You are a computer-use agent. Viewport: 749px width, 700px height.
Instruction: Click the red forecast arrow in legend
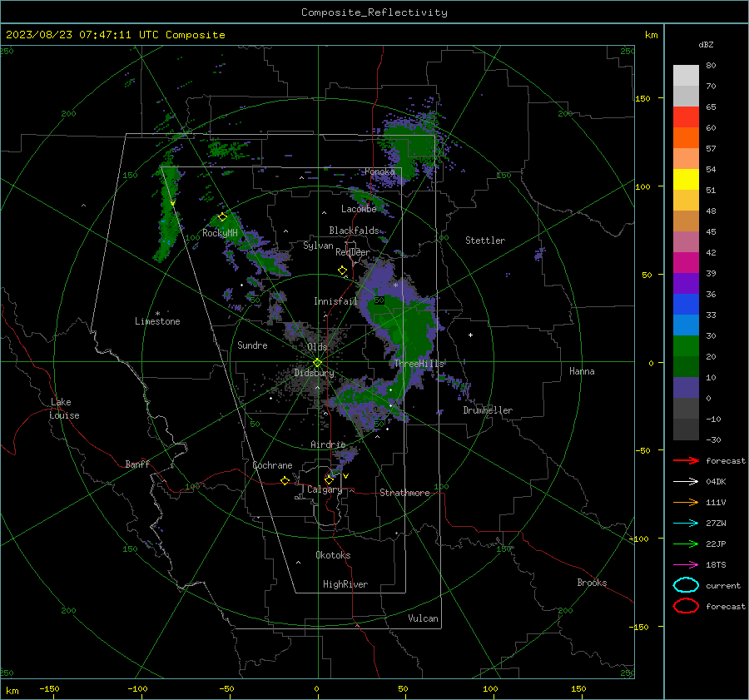point(686,460)
